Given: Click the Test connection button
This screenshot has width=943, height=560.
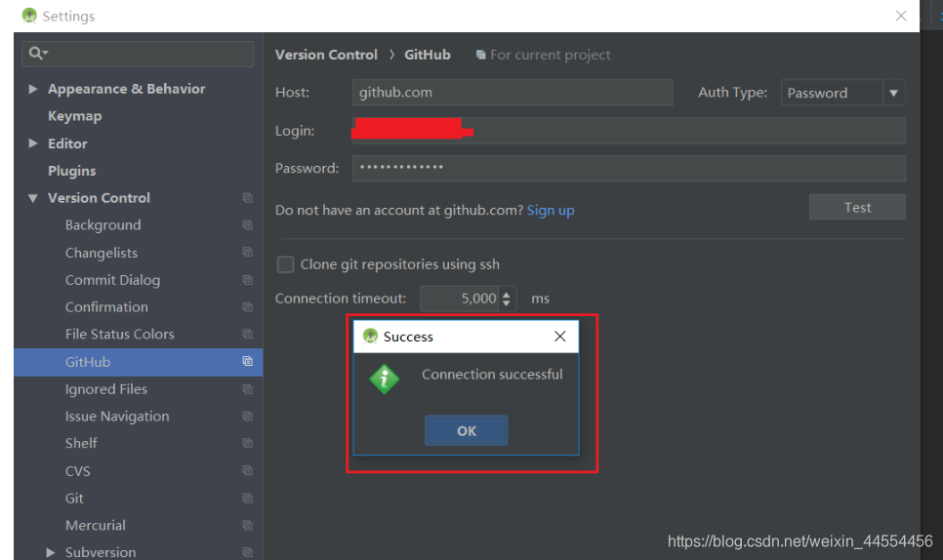Looking at the screenshot, I should 857,207.
